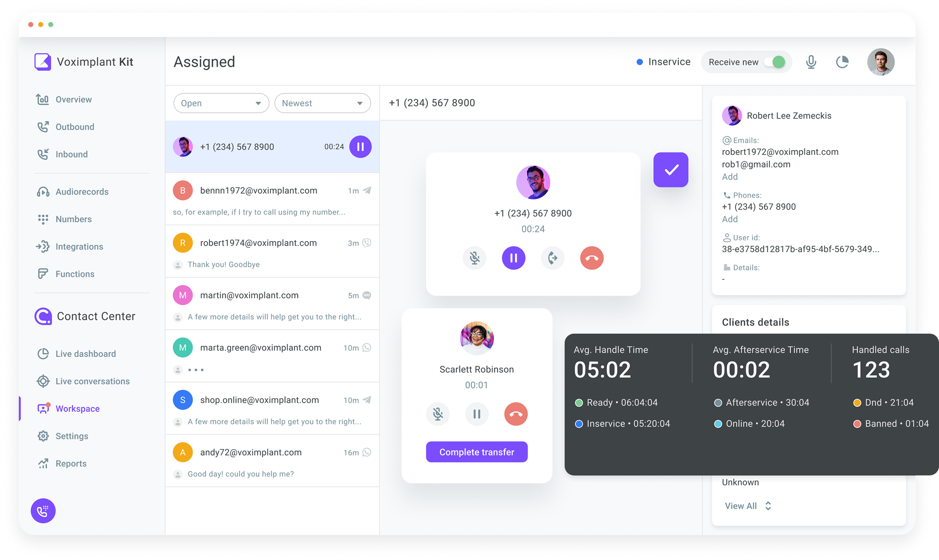Open the statistics pie chart icon

coord(842,62)
